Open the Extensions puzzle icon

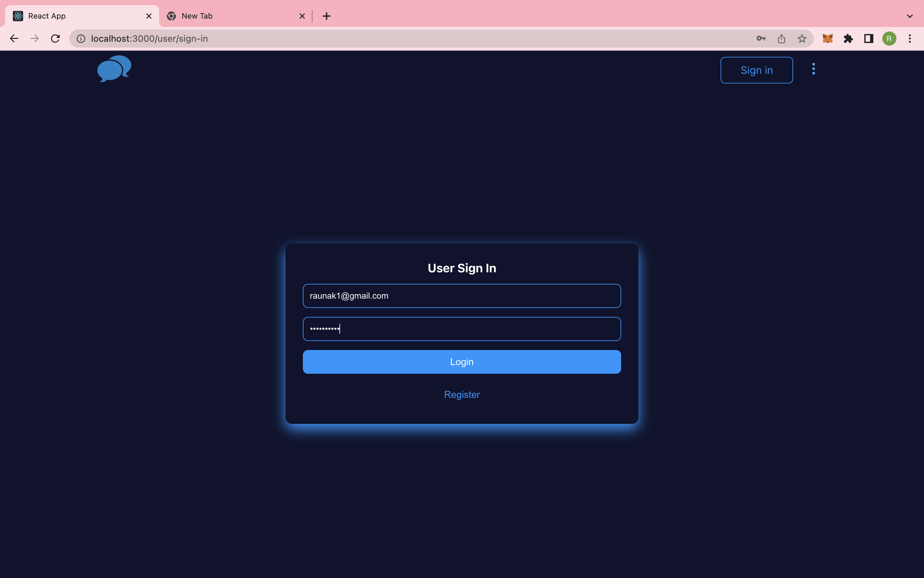click(x=848, y=39)
